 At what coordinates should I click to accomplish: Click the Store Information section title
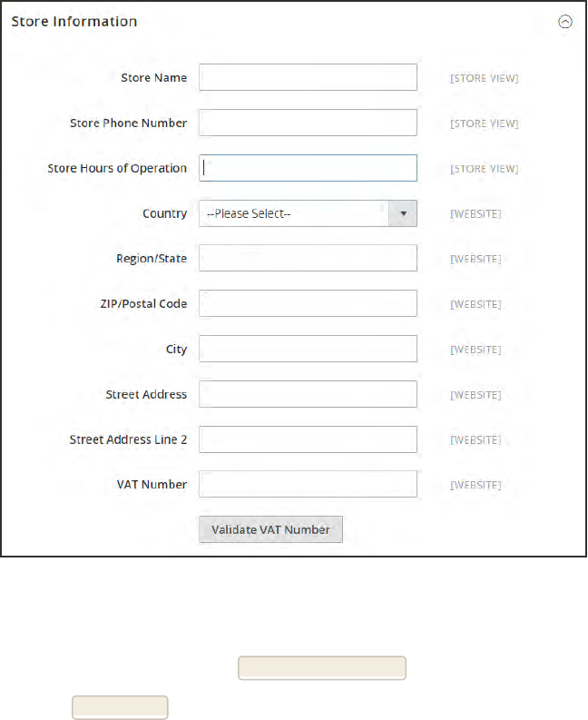(74, 21)
